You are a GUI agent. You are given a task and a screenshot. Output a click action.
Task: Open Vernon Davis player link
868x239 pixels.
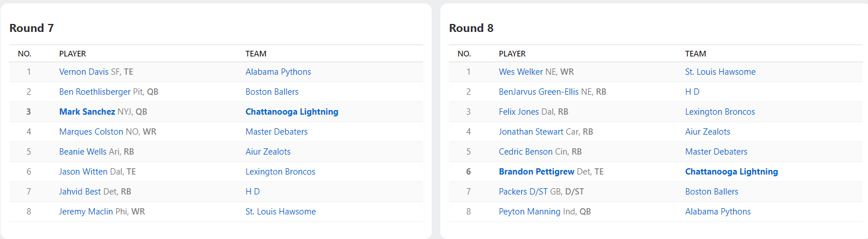(84, 72)
